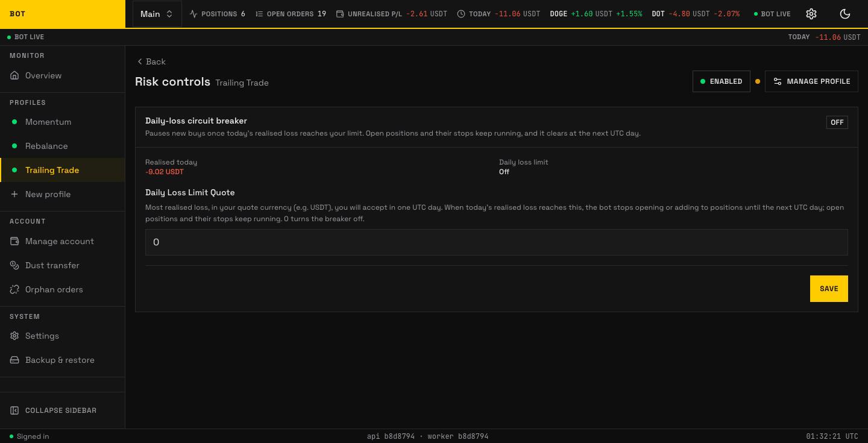The width and height of the screenshot is (868, 443).
Task: Click the Daily loss limit Off value
Action: coord(504,172)
